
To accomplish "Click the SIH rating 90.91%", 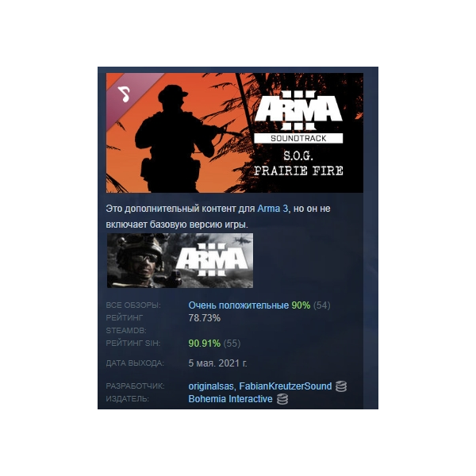I will pyautogui.click(x=205, y=344).
